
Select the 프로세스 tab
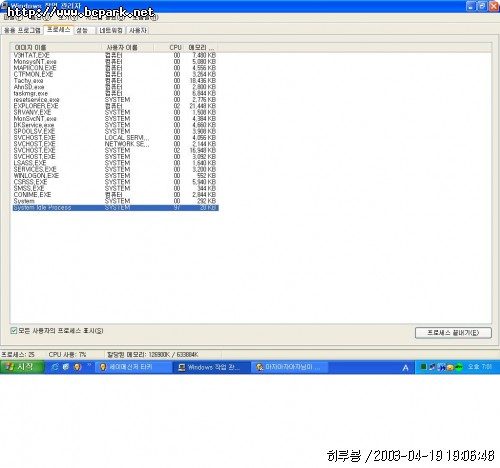(59, 30)
